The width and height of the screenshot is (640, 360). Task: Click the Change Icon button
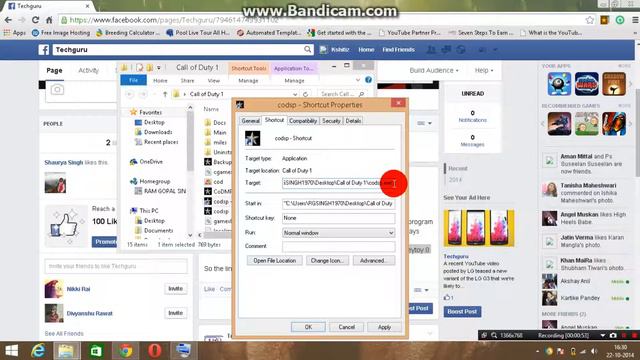tap(327, 260)
